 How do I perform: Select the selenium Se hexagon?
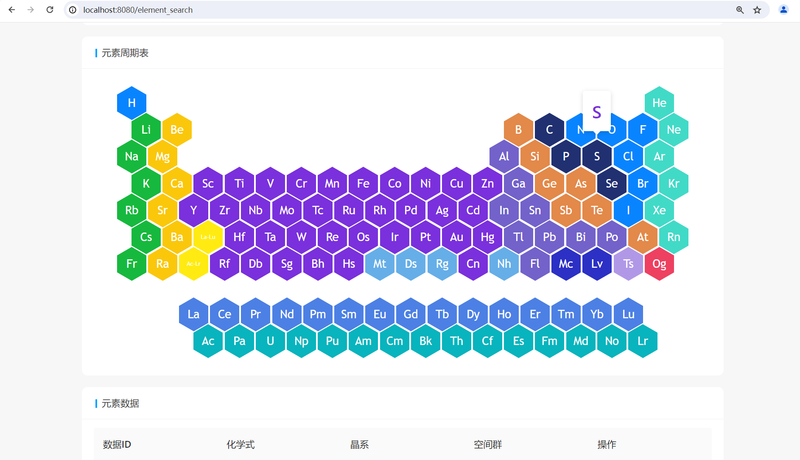pos(611,184)
